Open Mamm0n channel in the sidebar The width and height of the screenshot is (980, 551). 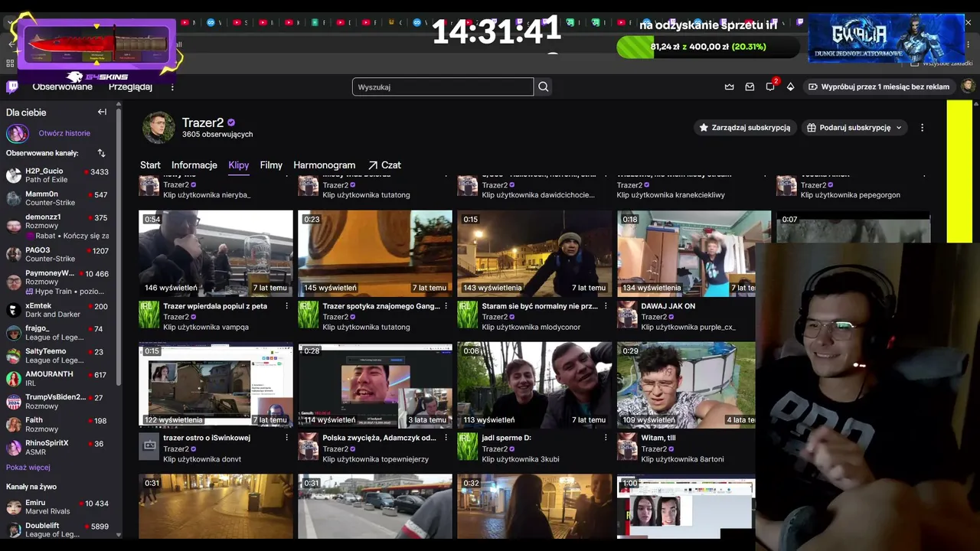58,198
